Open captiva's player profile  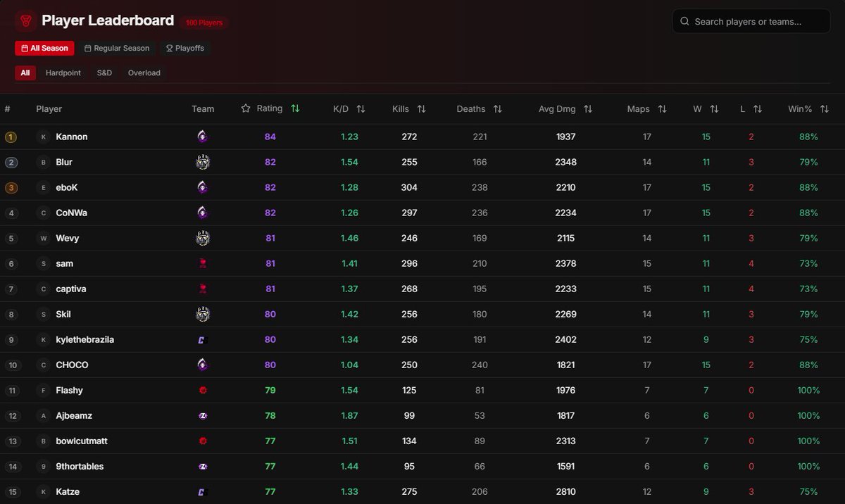pyautogui.click(x=71, y=289)
